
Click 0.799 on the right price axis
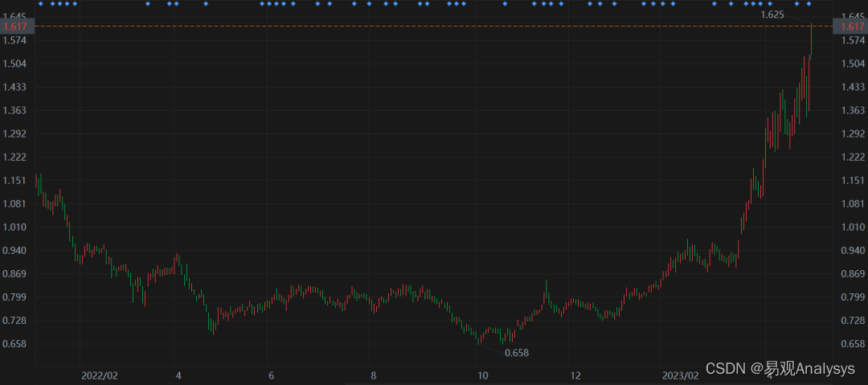(x=853, y=297)
